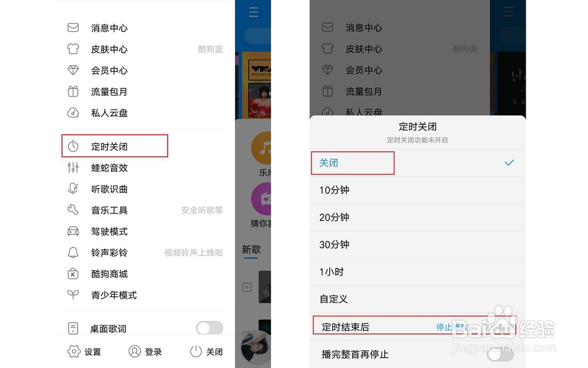
Task: Tap the 设置 button at bottom
Action: 84,352
